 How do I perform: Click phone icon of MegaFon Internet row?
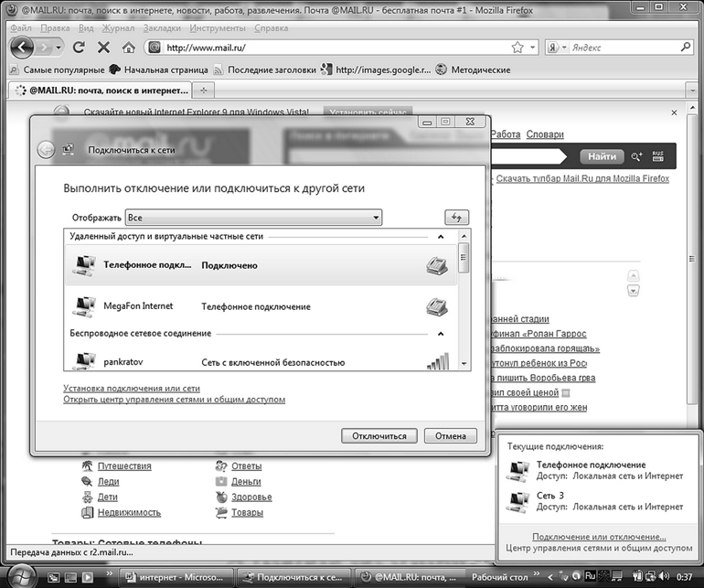[436, 306]
